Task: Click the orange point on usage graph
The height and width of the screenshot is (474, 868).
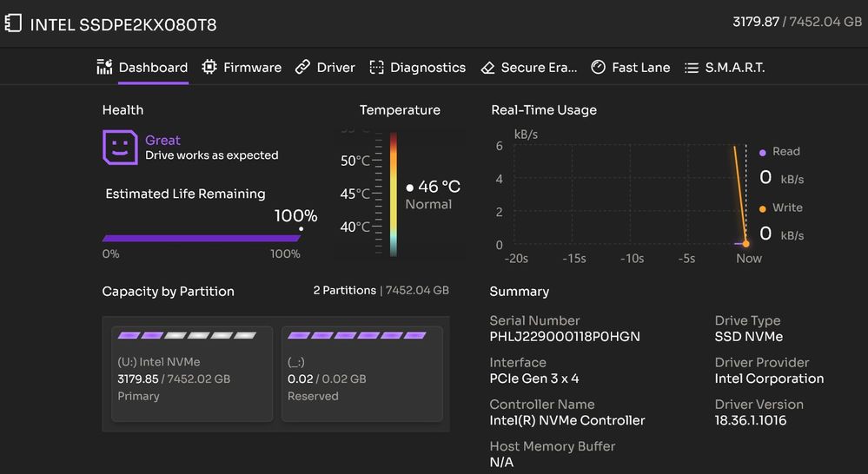Action: click(x=745, y=243)
